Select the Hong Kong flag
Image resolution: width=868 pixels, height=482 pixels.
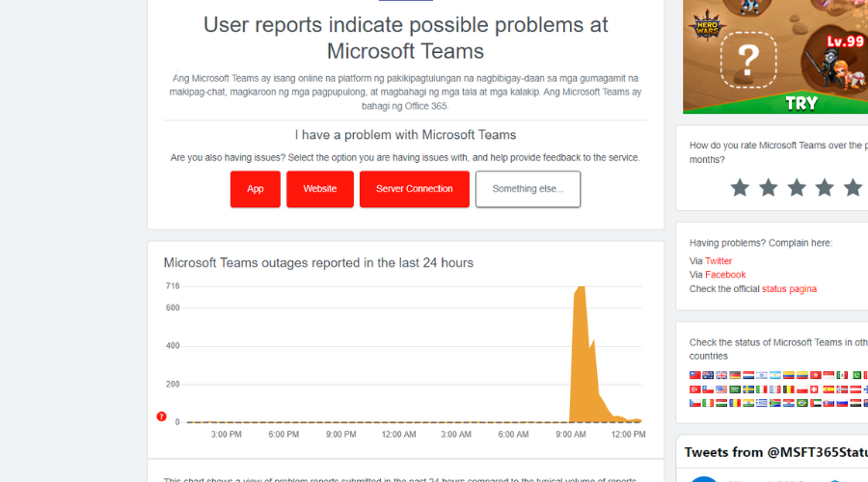pyautogui.click(x=816, y=375)
